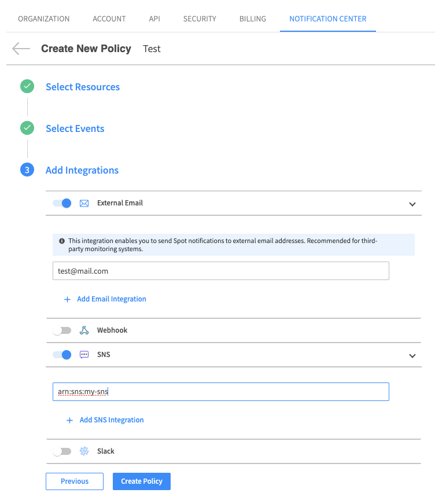Click the Slack logo icon
The height and width of the screenshot is (504, 435).
(84, 451)
